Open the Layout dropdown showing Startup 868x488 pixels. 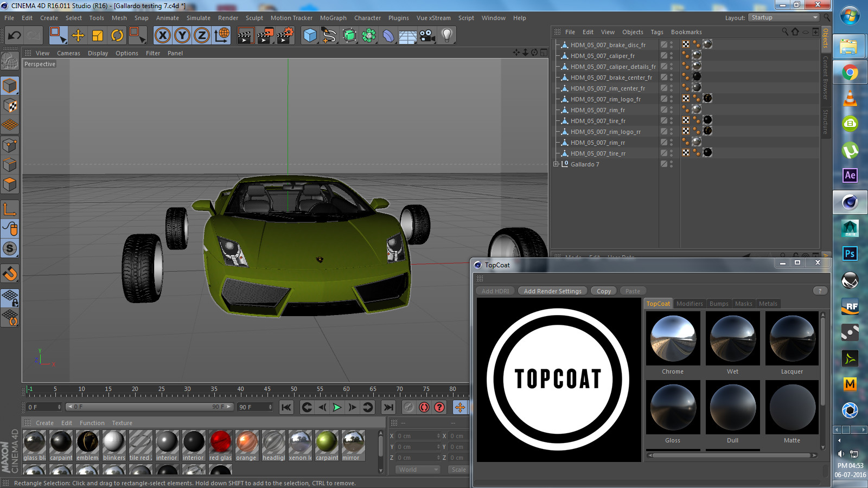(x=783, y=17)
